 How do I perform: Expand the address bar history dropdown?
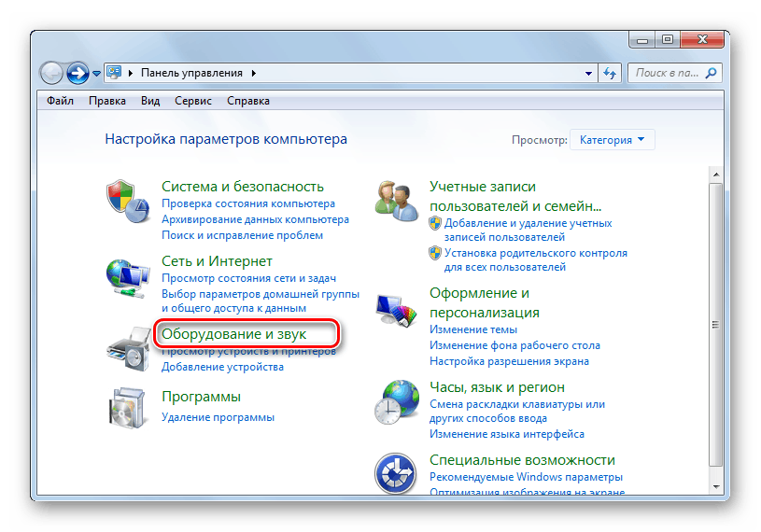[x=588, y=73]
